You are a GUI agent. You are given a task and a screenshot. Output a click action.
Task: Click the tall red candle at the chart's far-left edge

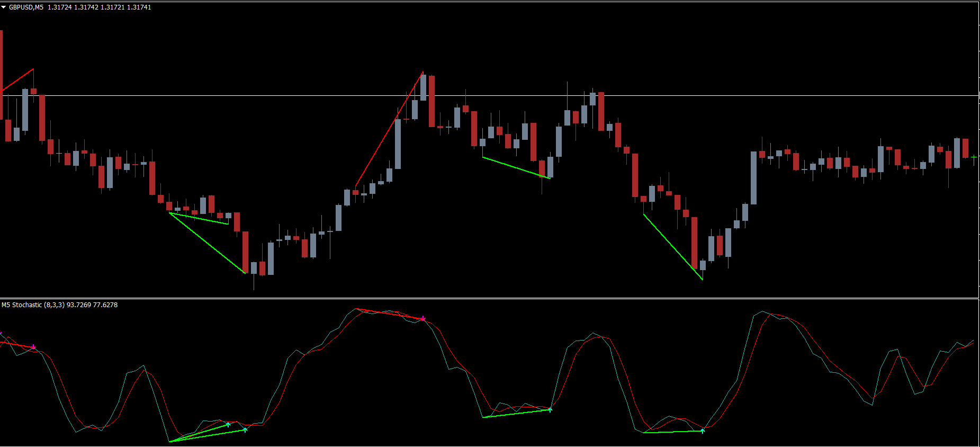tap(2, 74)
